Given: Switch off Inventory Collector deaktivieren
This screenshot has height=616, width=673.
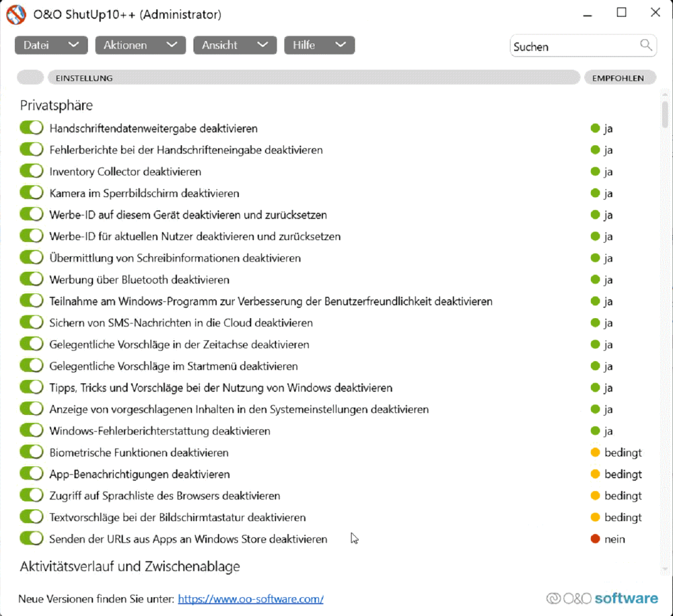Looking at the screenshot, I should tap(32, 171).
